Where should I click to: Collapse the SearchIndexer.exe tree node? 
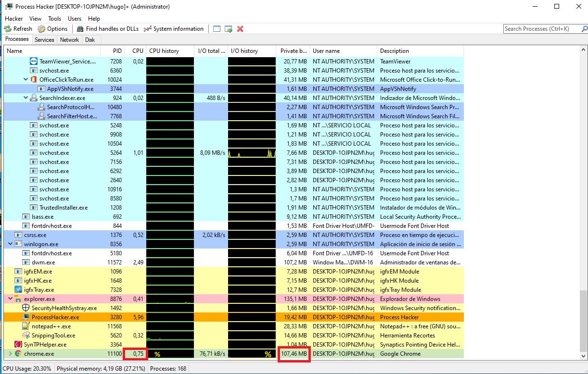[x=26, y=98]
